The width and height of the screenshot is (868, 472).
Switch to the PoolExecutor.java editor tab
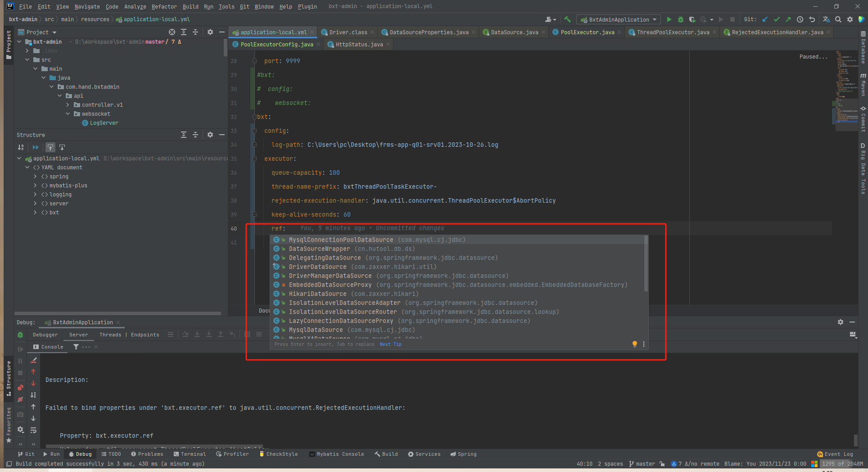(x=587, y=32)
